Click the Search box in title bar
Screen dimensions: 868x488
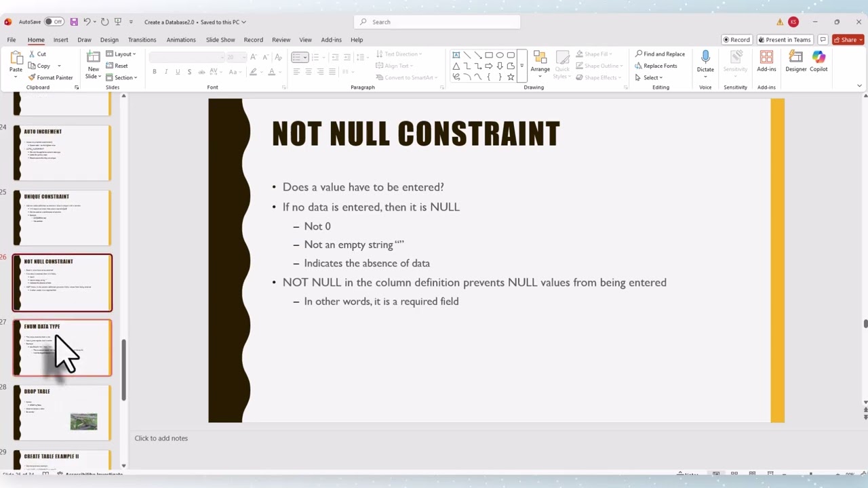pyautogui.click(x=437, y=22)
